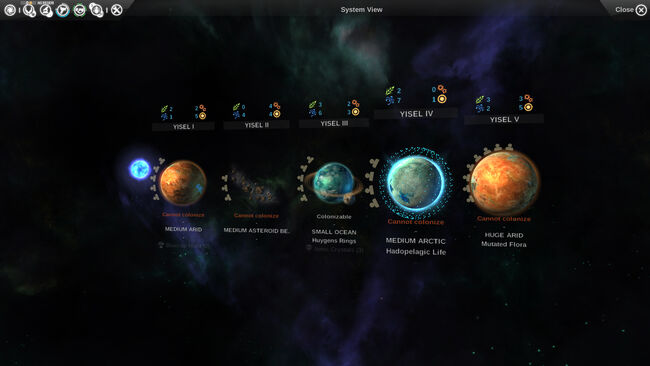650x366 pixels.
Task: Click the orange industry icon above Yisel IV
Action: click(x=442, y=89)
